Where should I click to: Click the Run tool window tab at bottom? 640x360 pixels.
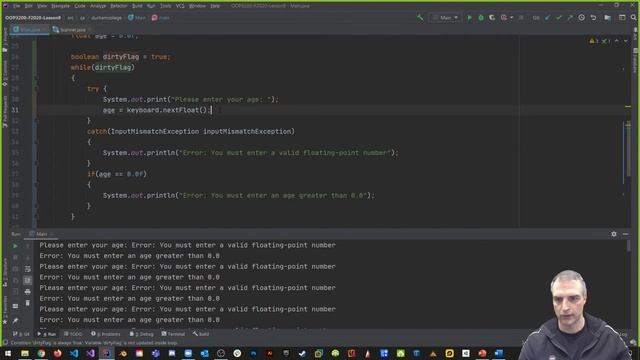click(47, 334)
